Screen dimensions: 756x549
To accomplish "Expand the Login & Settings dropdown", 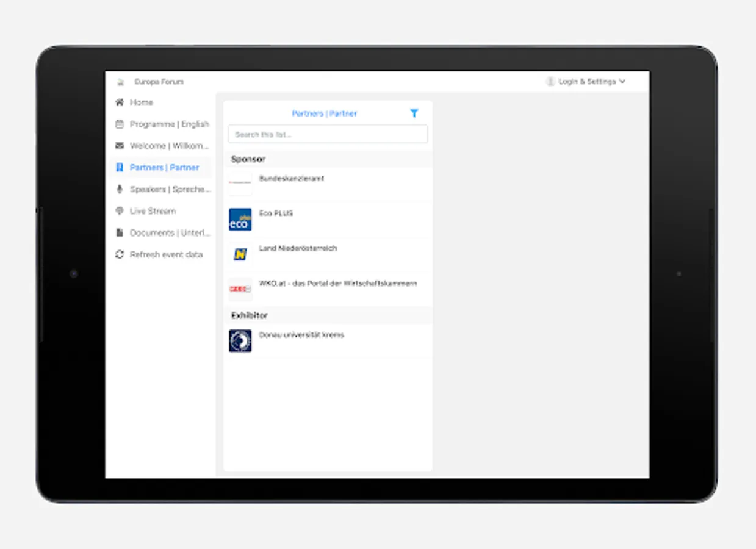I will click(622, 81).
